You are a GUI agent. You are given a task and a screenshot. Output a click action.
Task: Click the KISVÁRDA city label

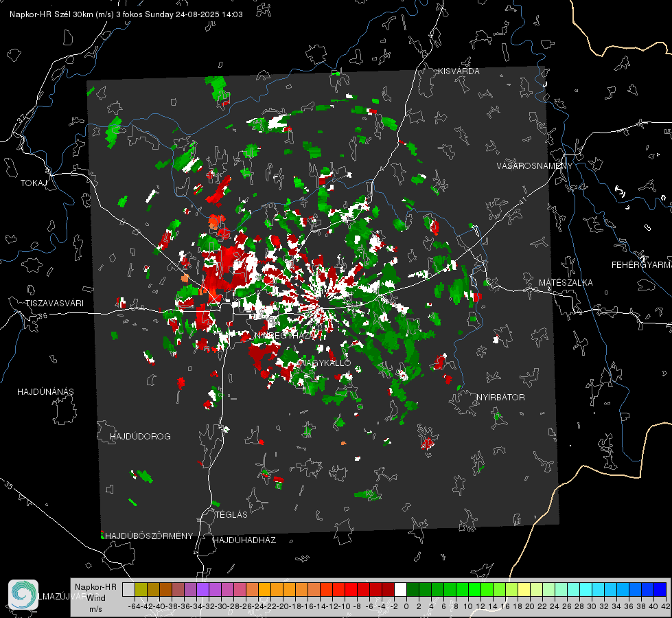pos(459,71)
